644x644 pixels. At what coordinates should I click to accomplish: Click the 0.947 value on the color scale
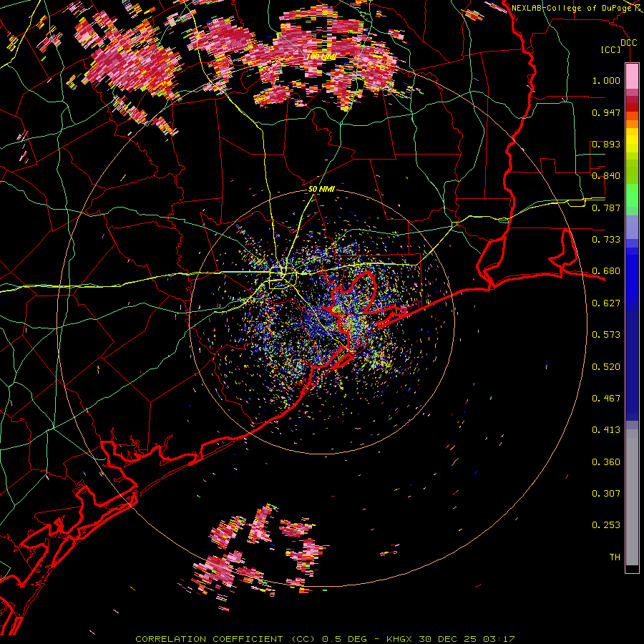pos(606,112)
